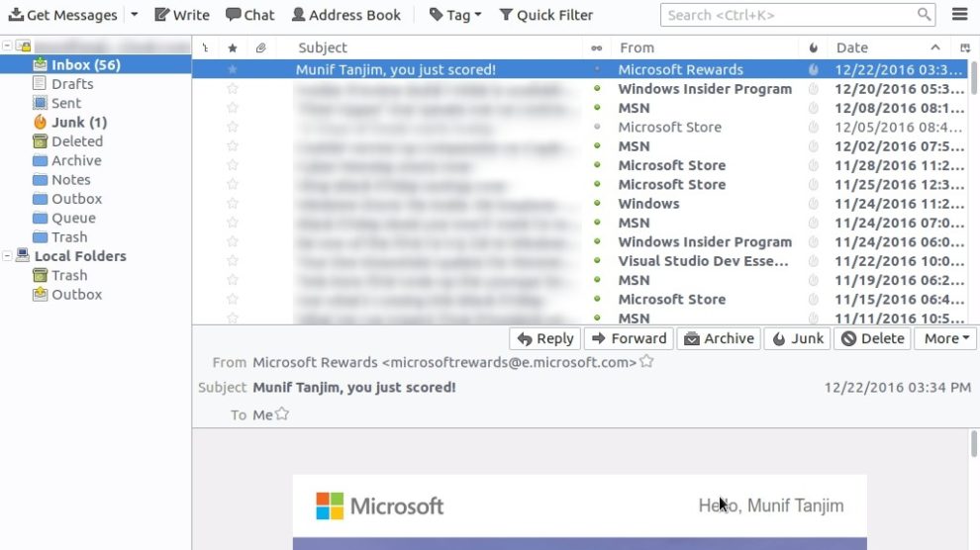Screen dimensions: 980x550
Task: Open the Get Messages dropdown arrow
Action: (x=135, y=15)
